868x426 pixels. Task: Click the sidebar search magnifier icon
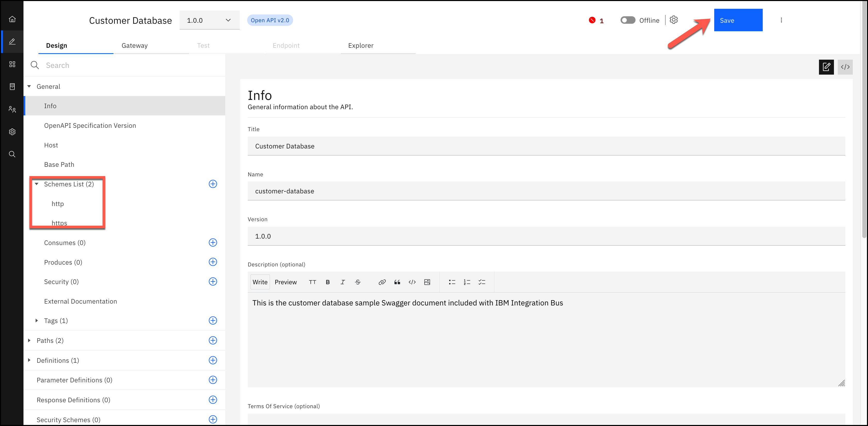coord(12,154)
